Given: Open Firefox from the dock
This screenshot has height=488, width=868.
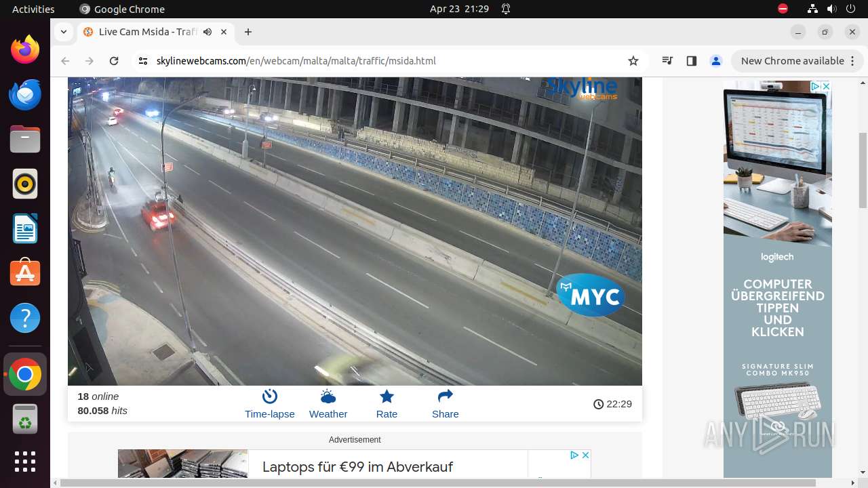Looking at the screenshot, I should (25, 49).
